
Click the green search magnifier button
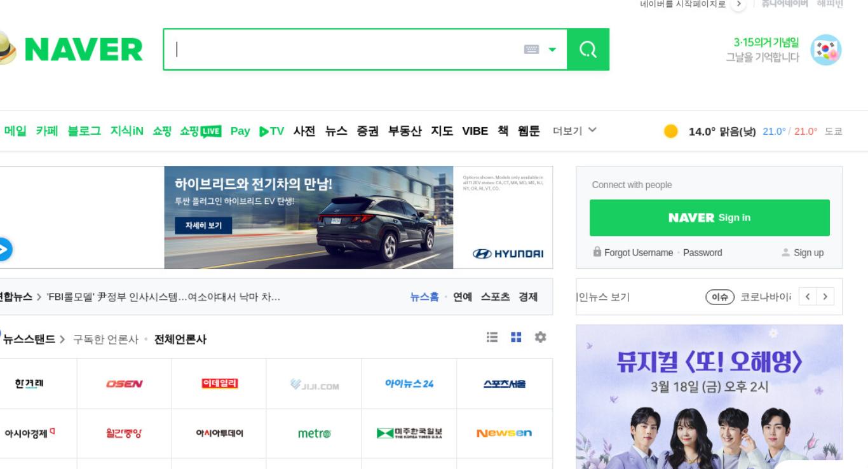pyautogui.click(x=588, y=50)
